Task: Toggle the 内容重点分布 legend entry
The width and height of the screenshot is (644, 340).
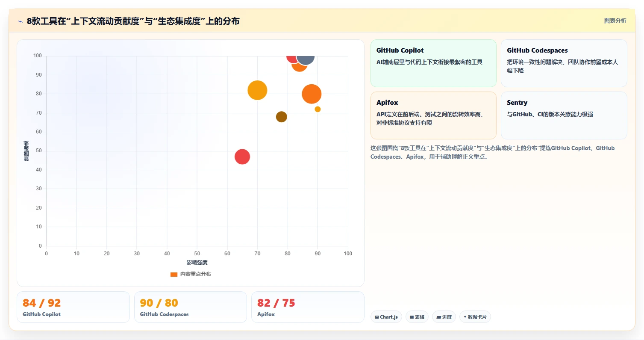Action: point(191,274)
